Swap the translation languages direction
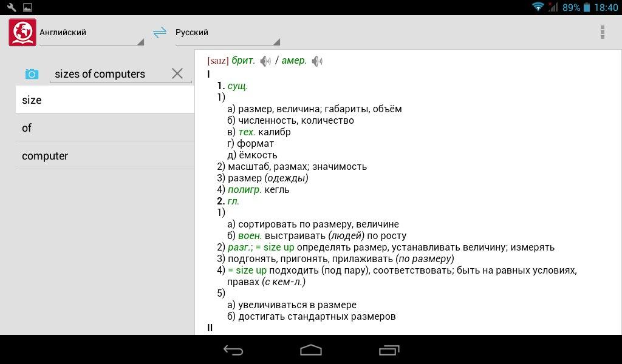Image resolution: width=622 pixels, height=364 pixels. pyautogui.click(x=160, y=33)
